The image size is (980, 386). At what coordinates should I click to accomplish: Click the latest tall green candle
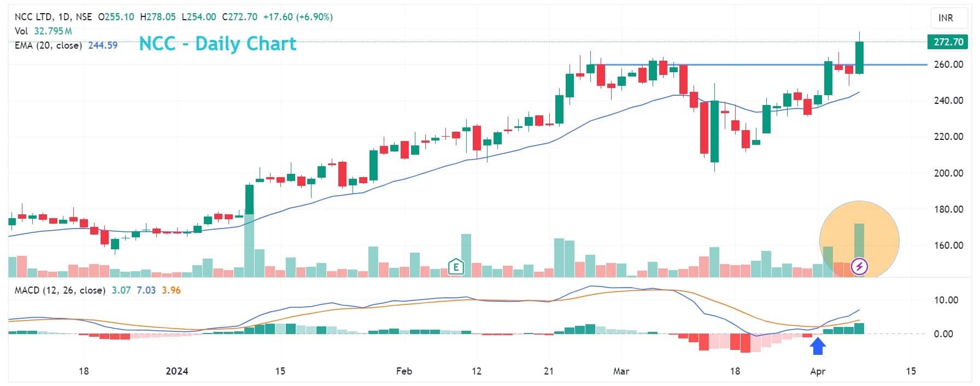pos(859,57)
